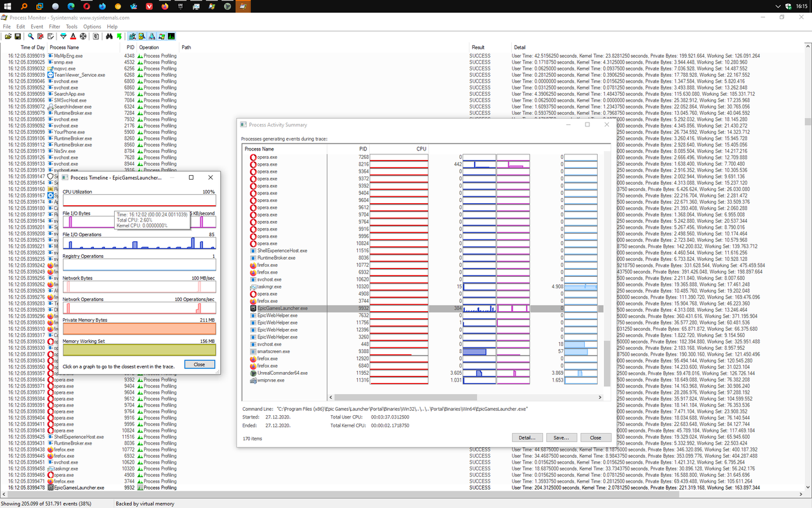Open the Process Tree toolbar icon
The height and width of the screenshot is (508, 812).
point(96,36)
